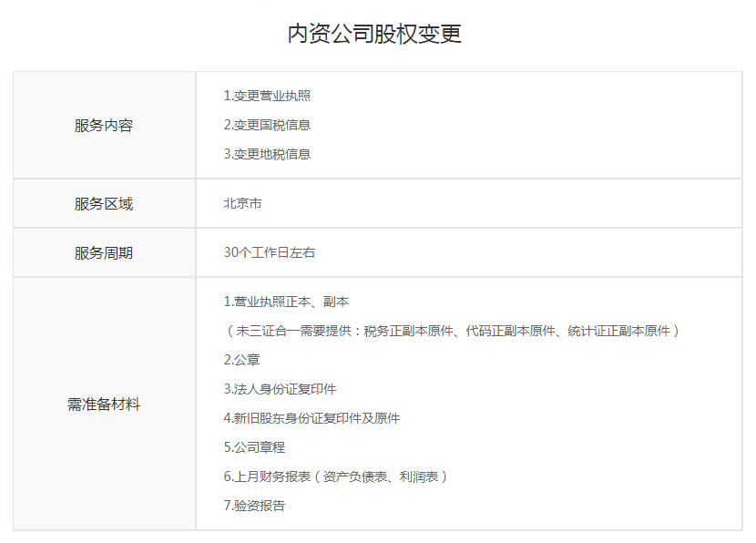This screenshot has height=543, width=756.
Task: Select the 2.公章 material item
Action: (241, 360)
